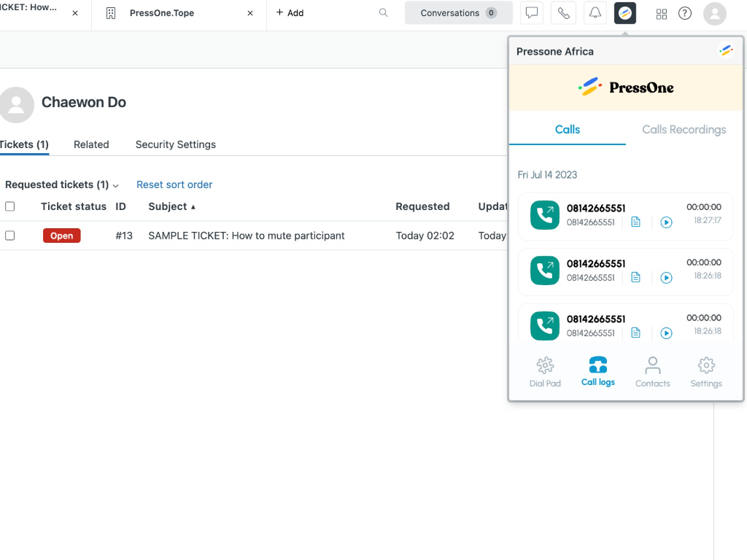Open PressOne widget Settings gear
Viewport: 747px width, 560px height.
[x=705, y=371]
